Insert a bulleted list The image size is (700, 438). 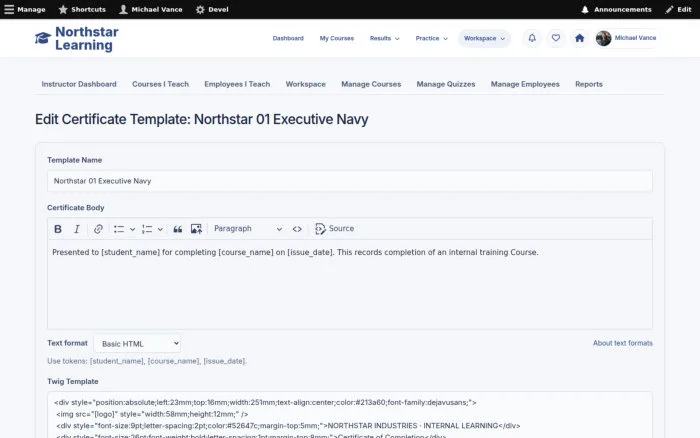click(x=119, y=229)
